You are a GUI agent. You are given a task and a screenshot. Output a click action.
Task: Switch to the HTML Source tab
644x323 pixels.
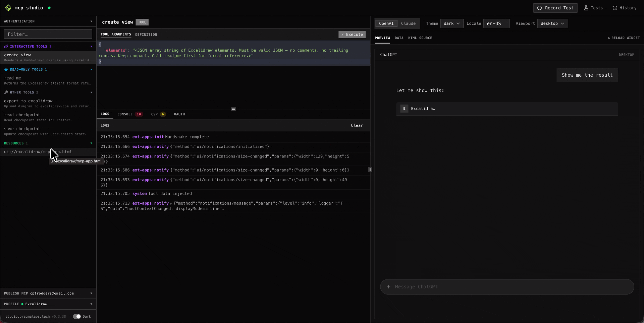click(x=420, y=38)
